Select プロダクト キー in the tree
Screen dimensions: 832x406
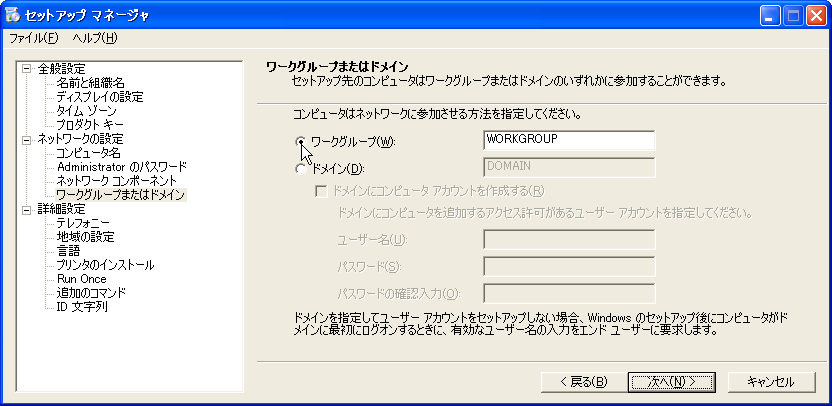coord(90,125)
